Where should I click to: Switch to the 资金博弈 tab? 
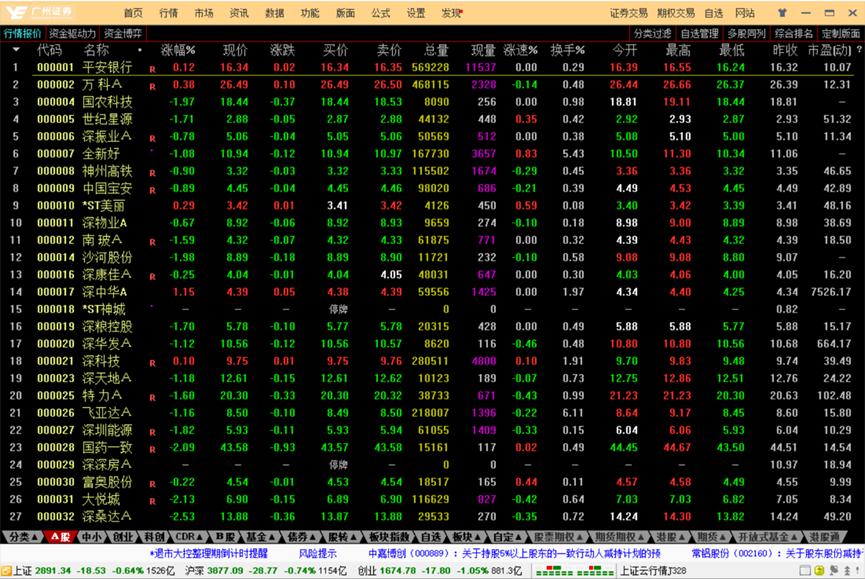tap(122, 34)
